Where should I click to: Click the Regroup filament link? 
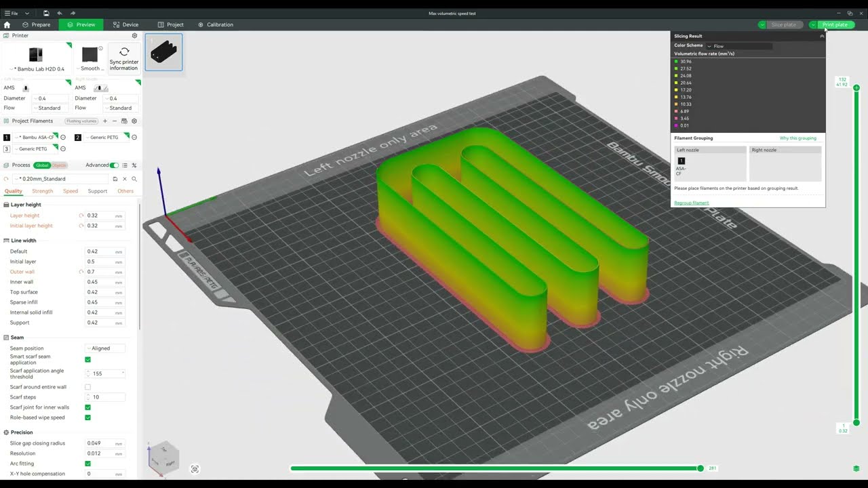pyautogui.click(x=692, y=203)
